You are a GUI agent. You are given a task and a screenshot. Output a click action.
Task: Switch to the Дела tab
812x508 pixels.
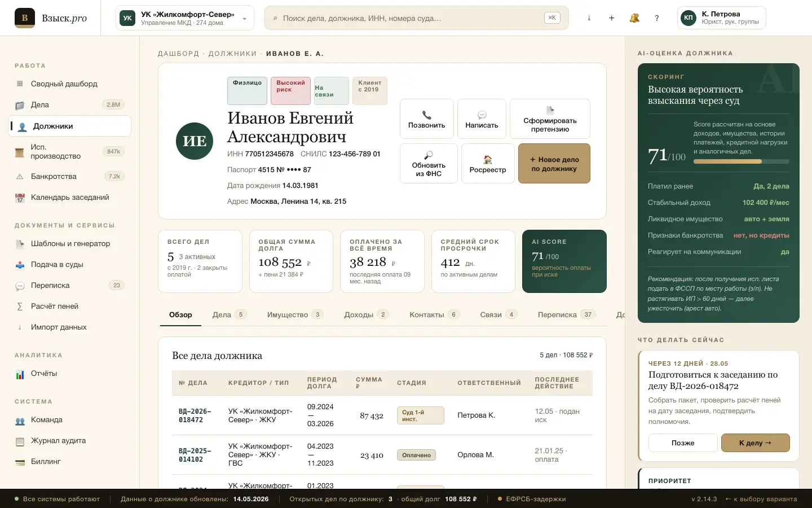coord(230,314)
